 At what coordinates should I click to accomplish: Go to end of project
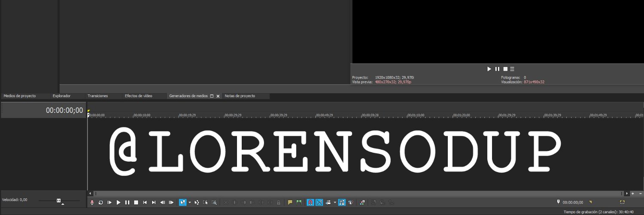point(154,203)
